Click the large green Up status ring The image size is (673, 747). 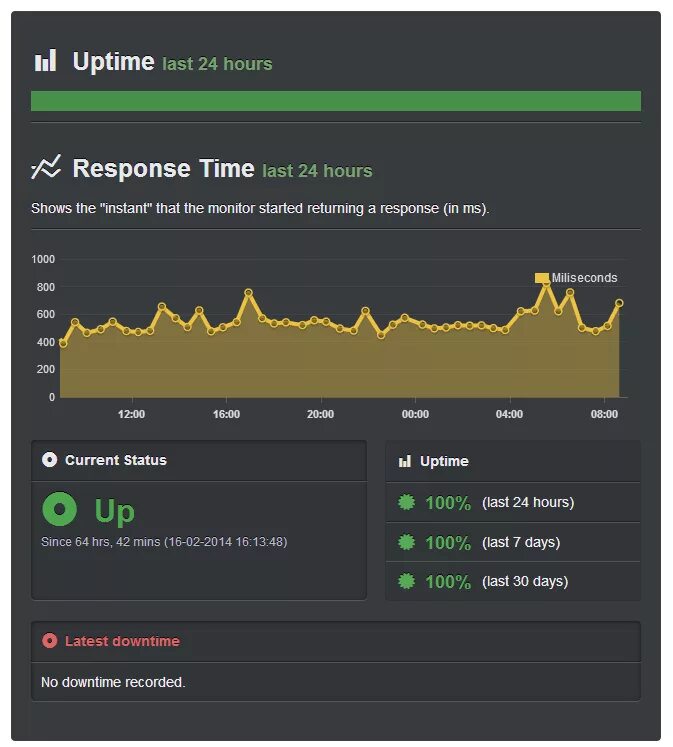point(60,509)
